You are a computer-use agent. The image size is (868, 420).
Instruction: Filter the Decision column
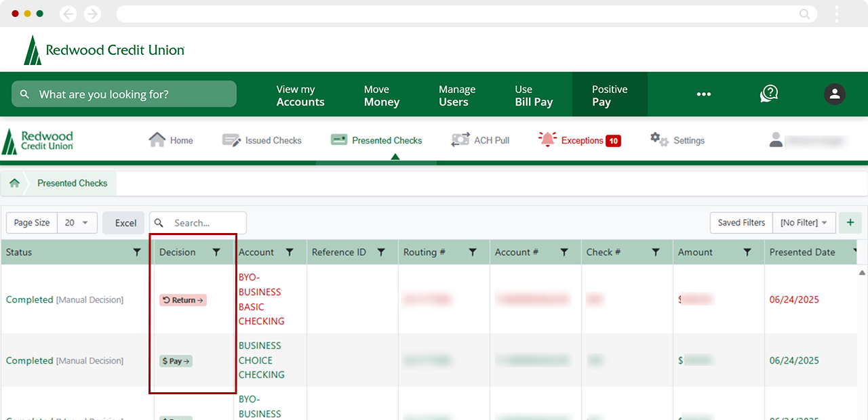(x=216, y=252)
